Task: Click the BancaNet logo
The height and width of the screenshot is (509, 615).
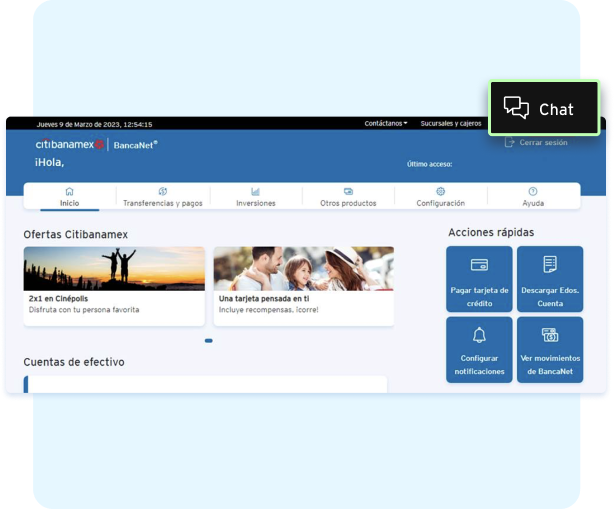Action: pyautogui.click(x=135, y=145)
